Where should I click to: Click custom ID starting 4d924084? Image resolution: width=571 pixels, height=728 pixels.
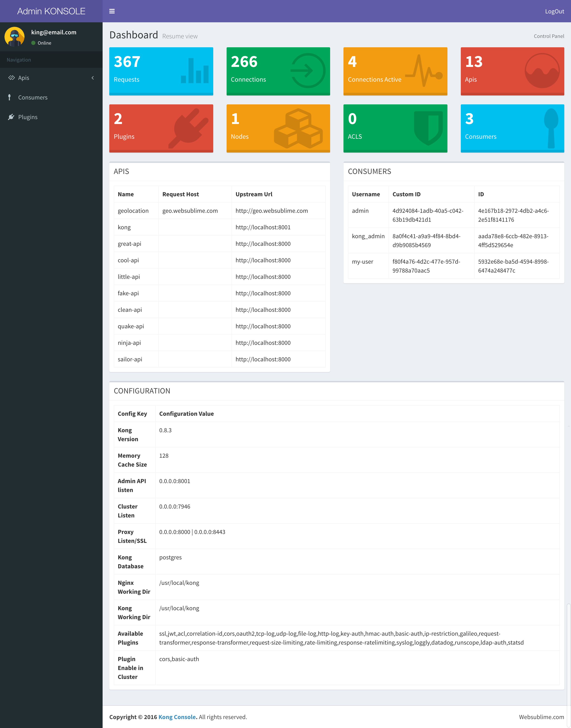click(428, 215)
